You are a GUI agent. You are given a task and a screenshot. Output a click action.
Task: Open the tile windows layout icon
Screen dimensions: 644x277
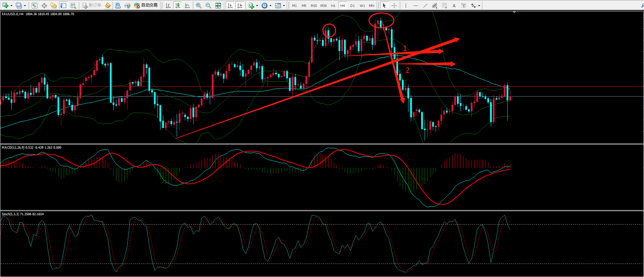pyautogui.click(x=218, y=6)
